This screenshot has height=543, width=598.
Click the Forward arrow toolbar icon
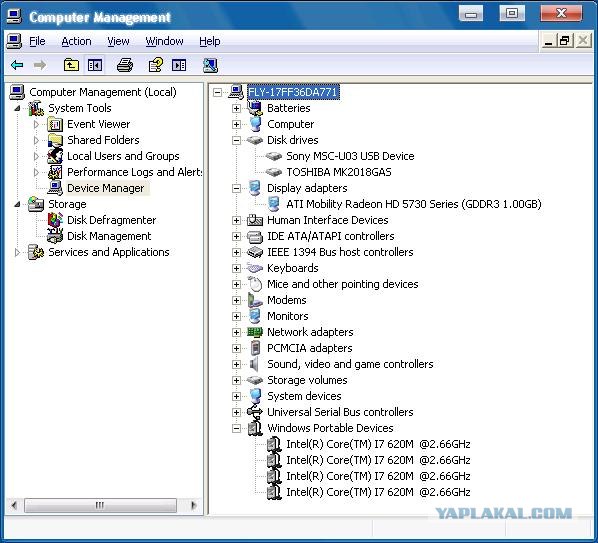40,65
